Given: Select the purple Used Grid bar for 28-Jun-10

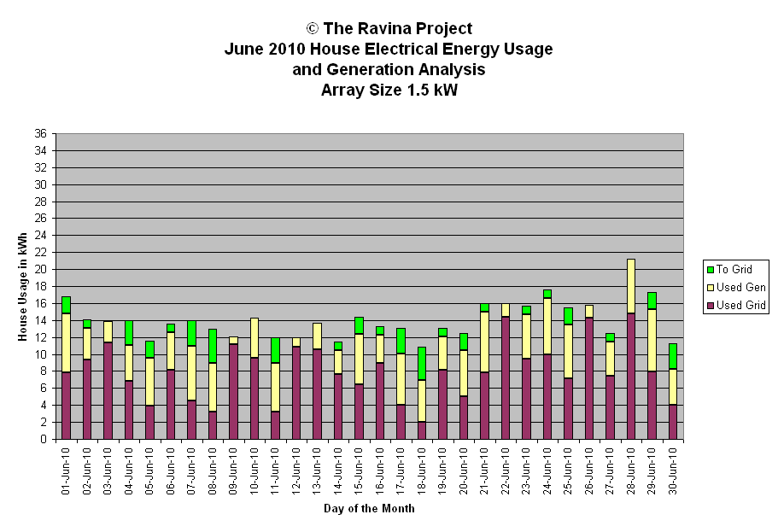Looking at the screenshot, I should click(630, 377).
